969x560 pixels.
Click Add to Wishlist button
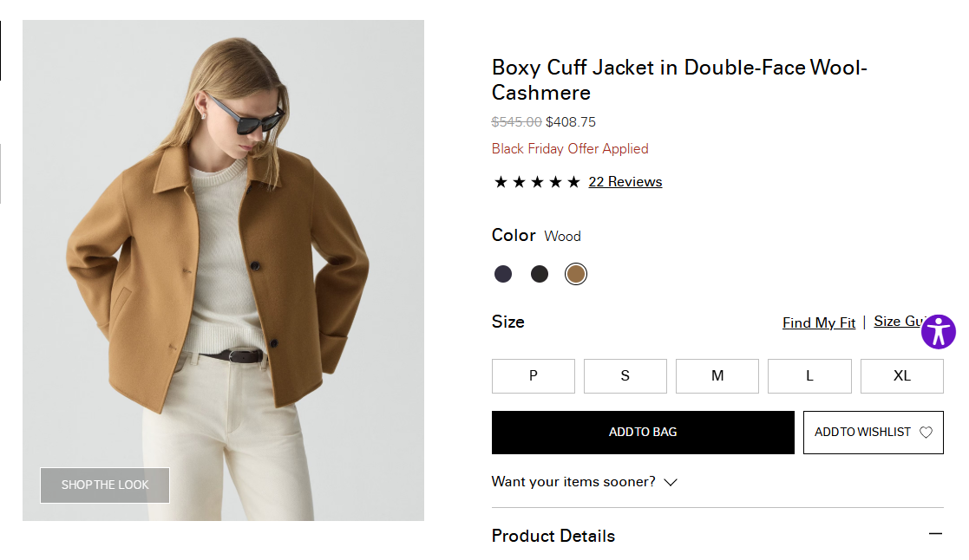point(863,433)
